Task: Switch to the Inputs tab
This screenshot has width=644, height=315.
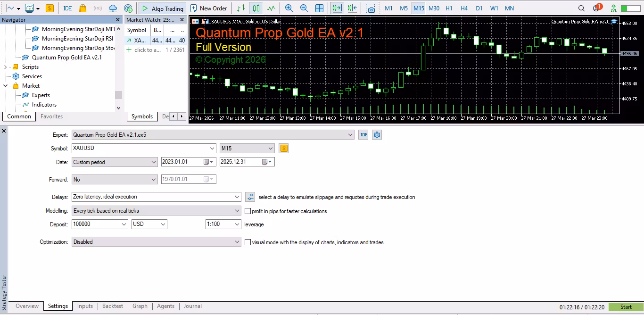Action: [85, 307]
